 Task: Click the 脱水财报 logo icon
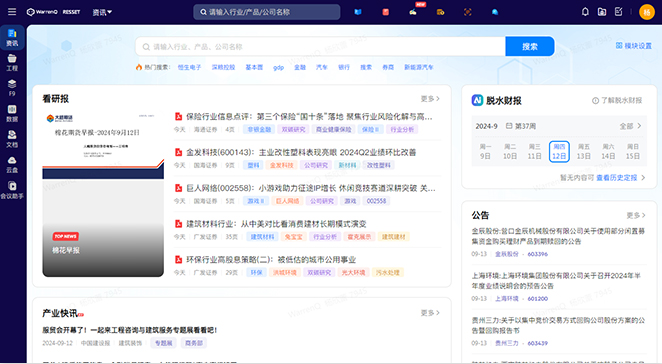click(x=477, y=101)
